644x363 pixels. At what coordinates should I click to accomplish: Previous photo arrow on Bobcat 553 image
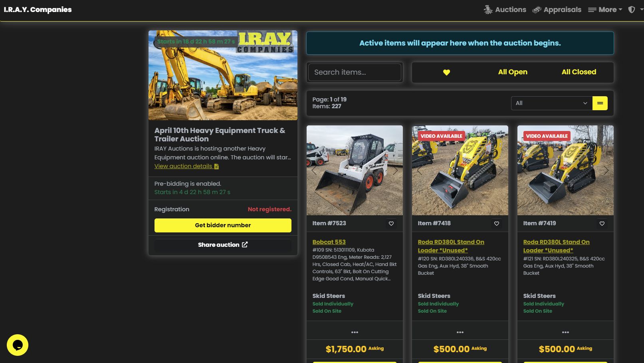click(314, 171)
